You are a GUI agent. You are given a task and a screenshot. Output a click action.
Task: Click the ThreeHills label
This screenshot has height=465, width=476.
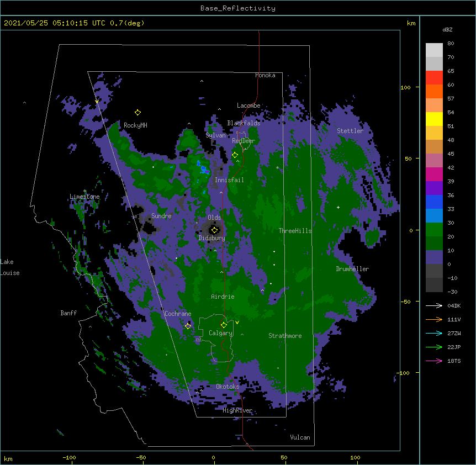tap(295, 231)
